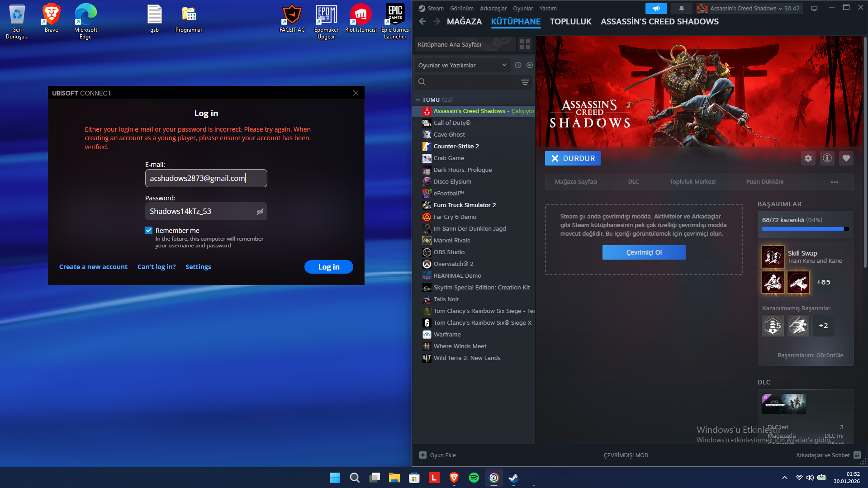This screenshot has height=488, width=868.
Task: Switch Steam library to grid view
Action: [525, 44]
